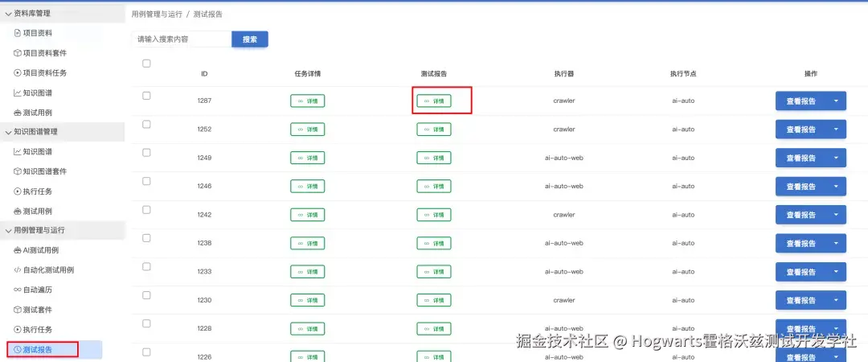This screenshot has height=362, width=868.
Task: Tick the checkbox for row 1233
Action: click(x=147, y=266)
